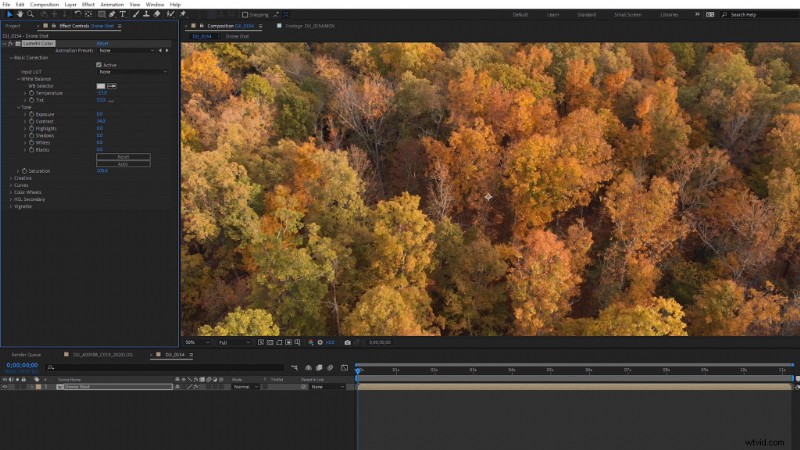Open workspace panel icon beside overflow chevrons
This screenshot has height=450, width=800.
(710, 15)
